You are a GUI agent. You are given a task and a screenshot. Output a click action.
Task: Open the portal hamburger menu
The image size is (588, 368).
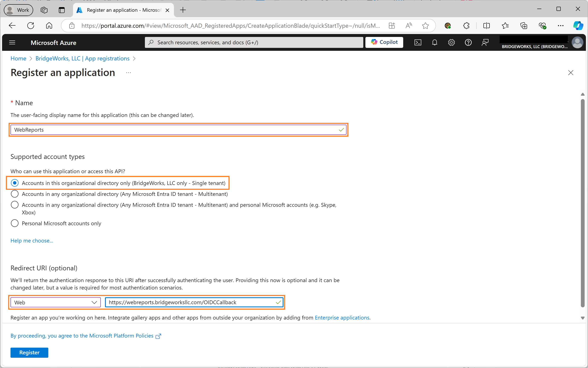12,42
